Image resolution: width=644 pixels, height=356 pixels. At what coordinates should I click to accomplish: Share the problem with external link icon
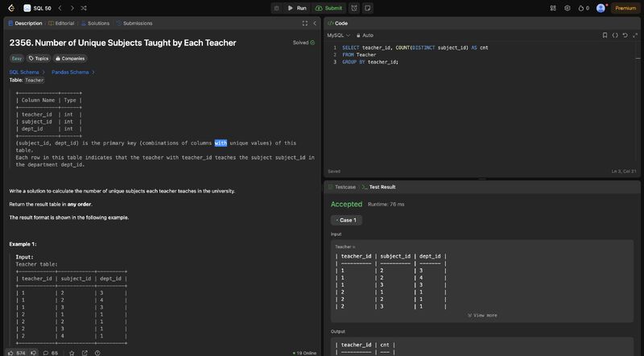pos(85,353)
